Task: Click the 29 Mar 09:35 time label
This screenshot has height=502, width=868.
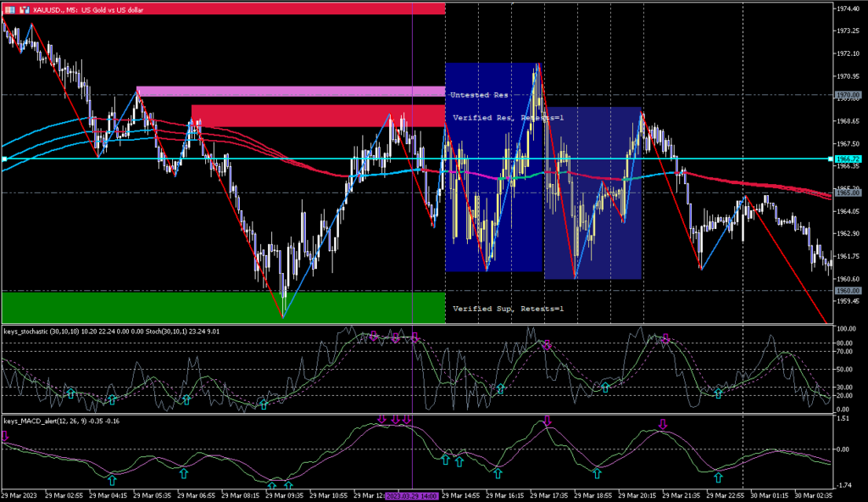Action: (x=285, y=496)
